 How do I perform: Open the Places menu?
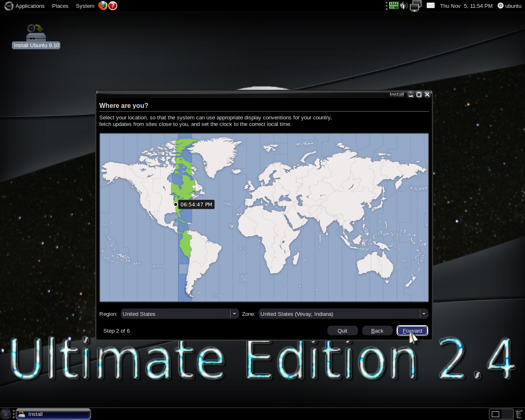60,6
